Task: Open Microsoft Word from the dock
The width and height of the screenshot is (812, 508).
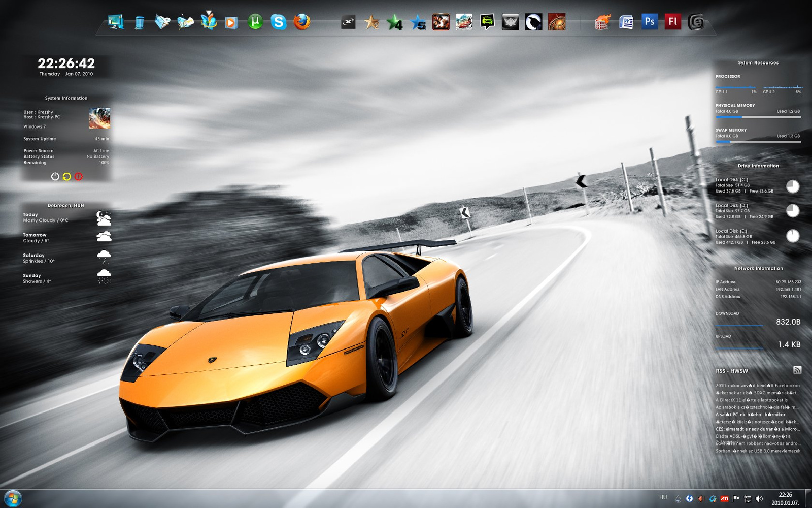Action: click(626, 22)
